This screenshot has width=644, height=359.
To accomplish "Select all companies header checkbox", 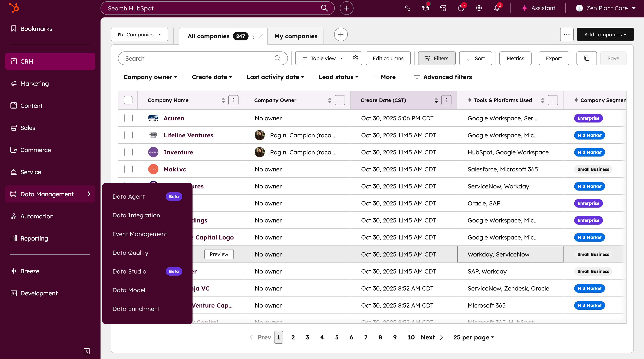I will coord(128,100).
